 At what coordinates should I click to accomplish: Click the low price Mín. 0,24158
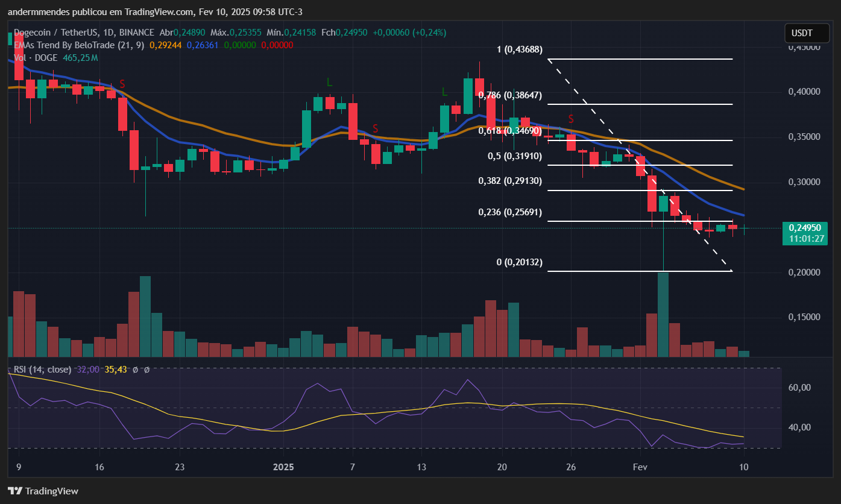point(292,33)
